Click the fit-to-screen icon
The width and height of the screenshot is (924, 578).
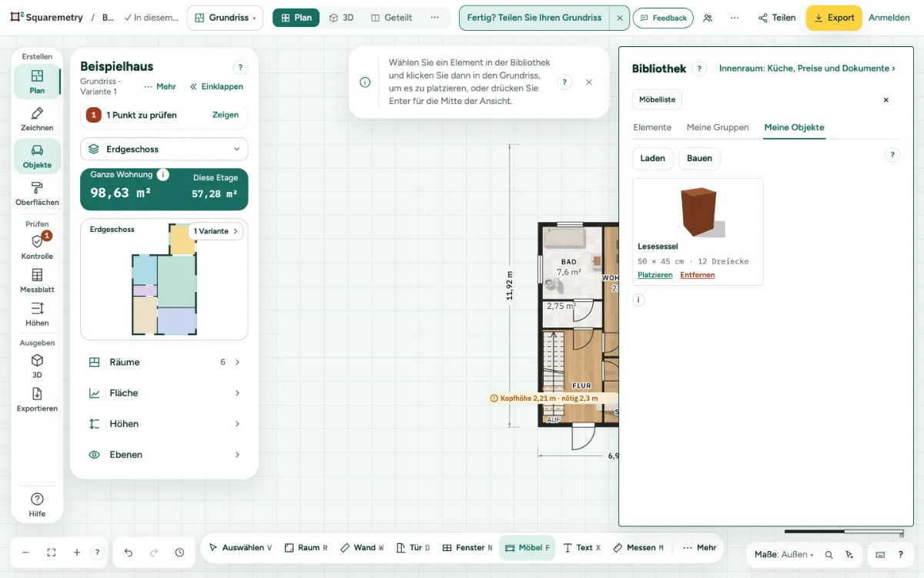click(52, 553)
